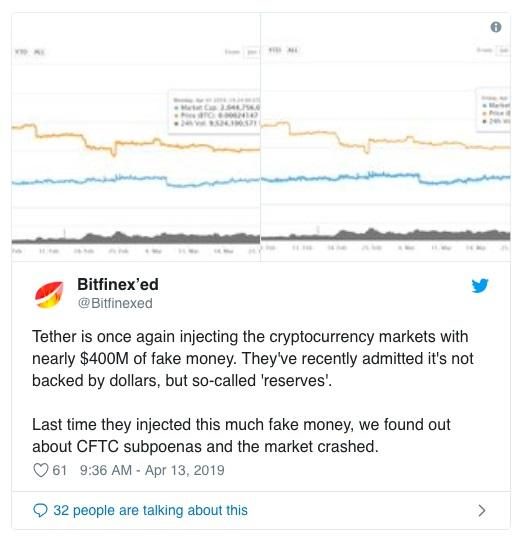The height and width of the screenshot is (538, 516).
Task: Visit the @Bitfinexed handle link
Action: click(x=115, y=303)
